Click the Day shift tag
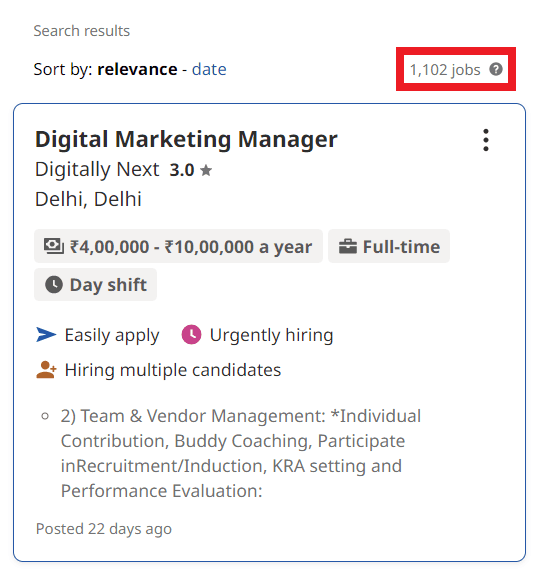Image resolution: width=541 pixels, height=570 pixels. [x=96, y=285]
